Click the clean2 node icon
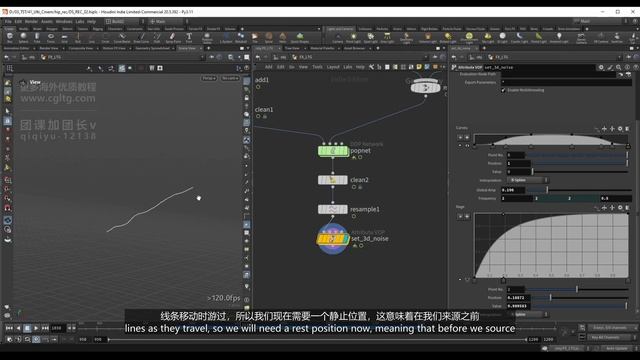The image size is (640, 360). [x=333, y=180]
